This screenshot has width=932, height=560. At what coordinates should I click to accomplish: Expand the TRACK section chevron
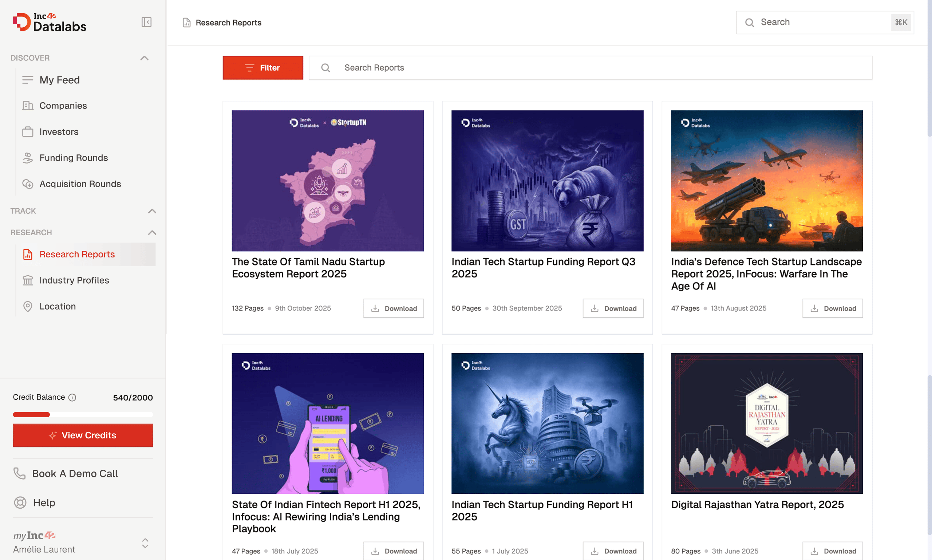pos(152,211)
